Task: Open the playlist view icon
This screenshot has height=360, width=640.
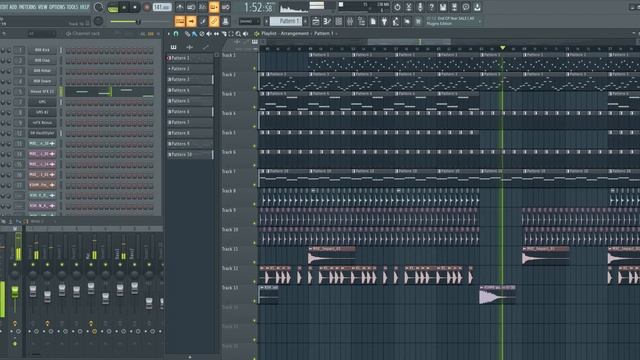Action: coord(316,21)
